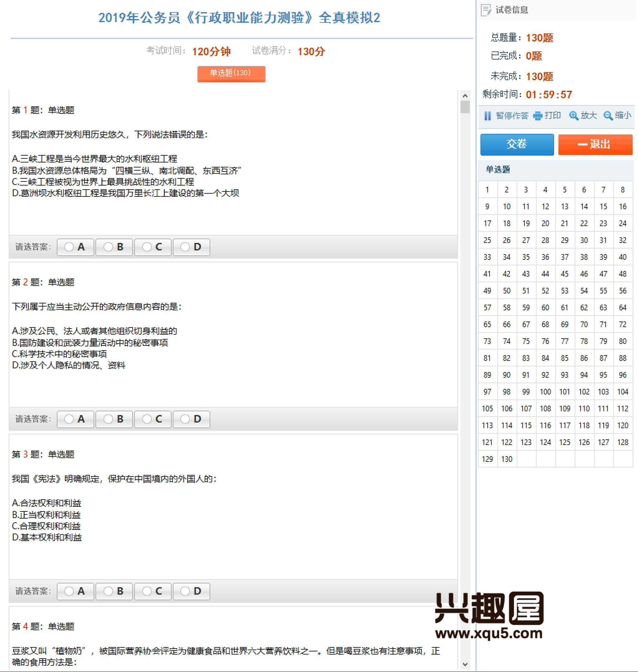Click the 打印 link
This screenshot has width=638, height=672.
553,116
